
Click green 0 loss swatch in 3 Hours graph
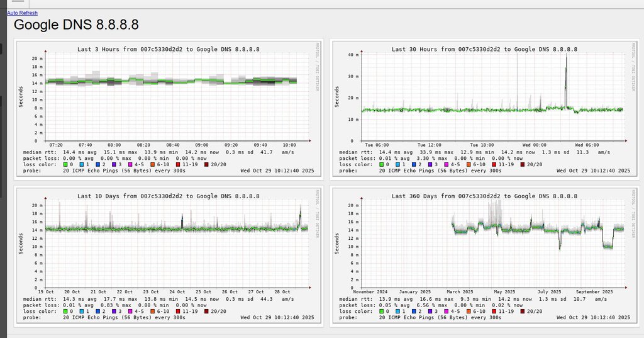[65, 164]
